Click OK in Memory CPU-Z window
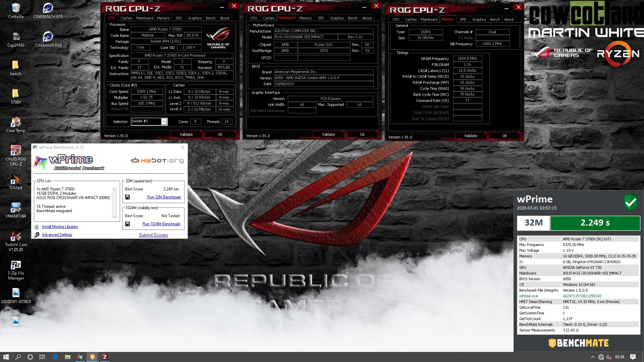644x362 pixels. coord(504,136)
